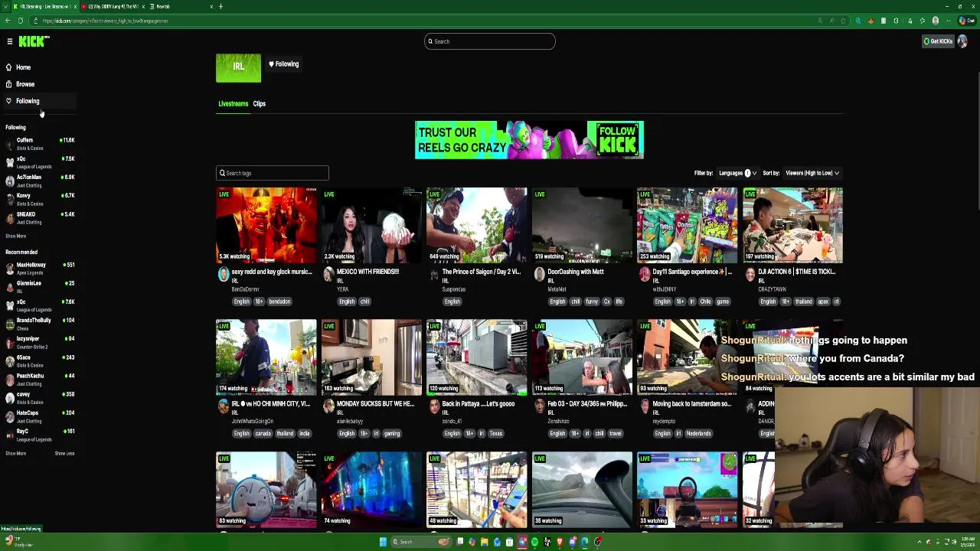Switch to the Livestreams tab

[233, 104]
